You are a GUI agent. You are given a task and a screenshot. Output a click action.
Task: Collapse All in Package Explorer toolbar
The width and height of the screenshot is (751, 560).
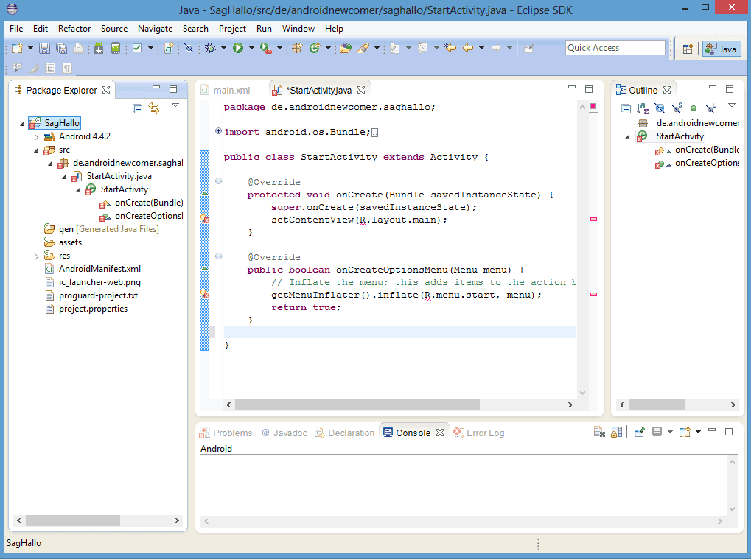point(138,109)
